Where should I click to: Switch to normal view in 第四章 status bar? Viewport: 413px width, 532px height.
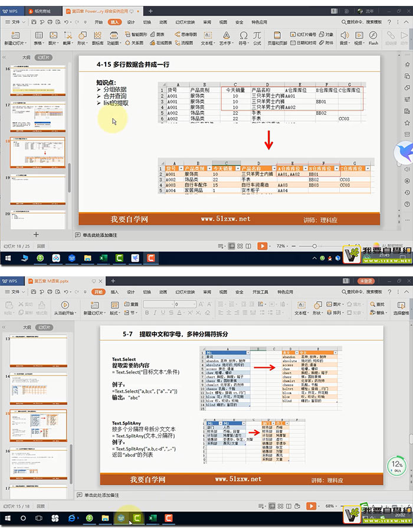pyautogui.click(x=231, y=246)
